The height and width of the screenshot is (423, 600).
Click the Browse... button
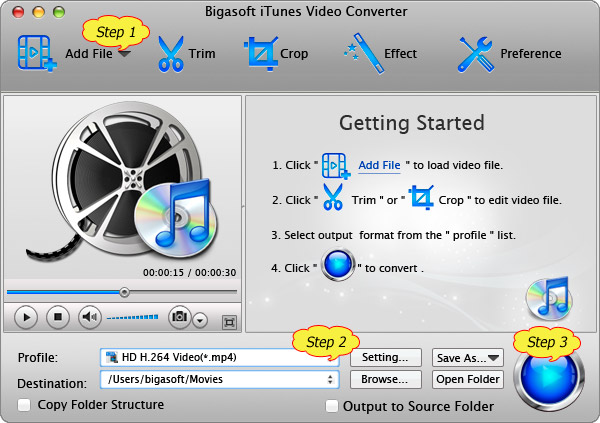(386, 379)
